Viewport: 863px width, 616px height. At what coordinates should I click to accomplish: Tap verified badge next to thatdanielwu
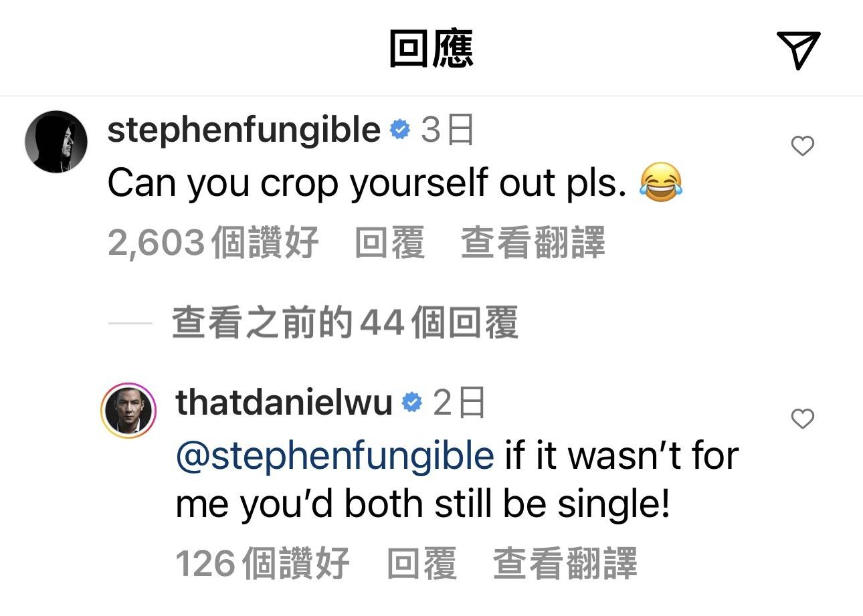[x=412, y=403]
